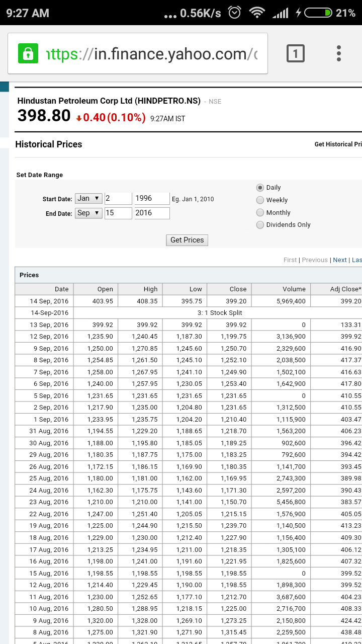Viewport: 362px width, 644px height.
Task: Open the browser tab switcher
Action: [296, 53]
